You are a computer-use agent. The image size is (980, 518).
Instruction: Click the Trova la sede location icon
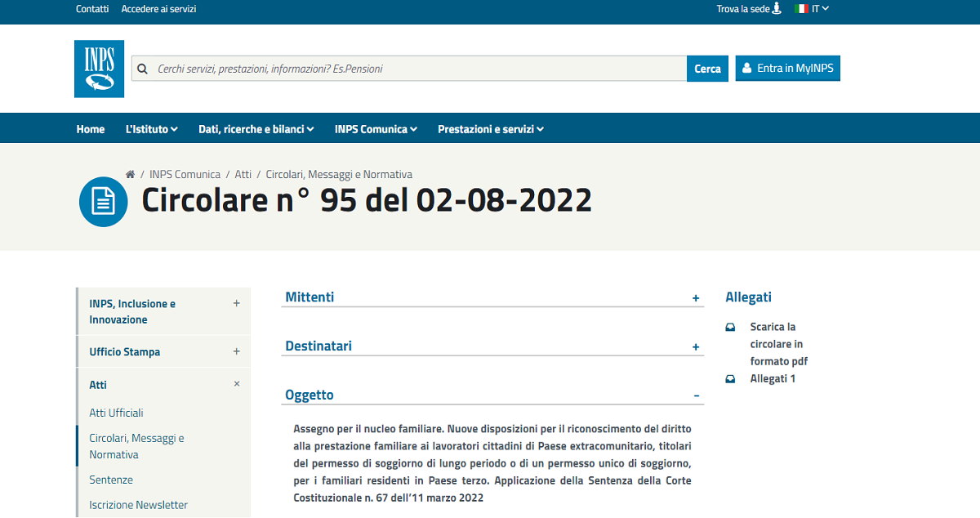[x=777, y=8]
